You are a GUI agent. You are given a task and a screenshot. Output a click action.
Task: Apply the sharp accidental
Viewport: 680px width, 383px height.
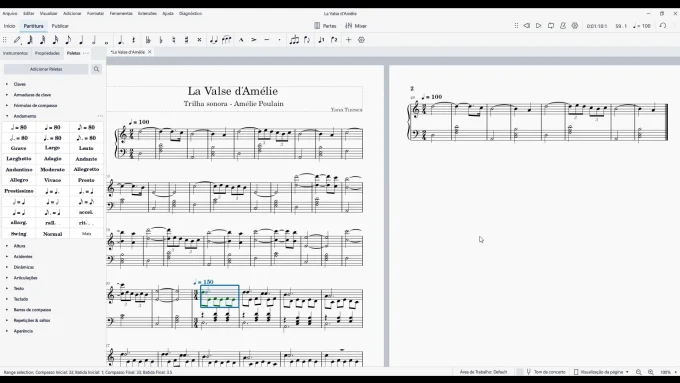pos(186,40)
